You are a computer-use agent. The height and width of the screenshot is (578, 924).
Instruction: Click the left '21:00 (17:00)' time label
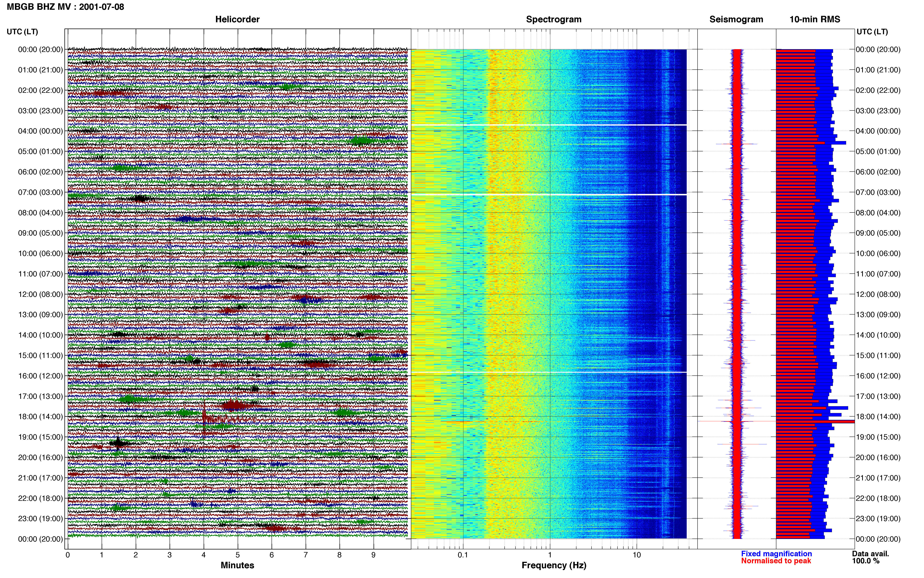pos(41,478)
